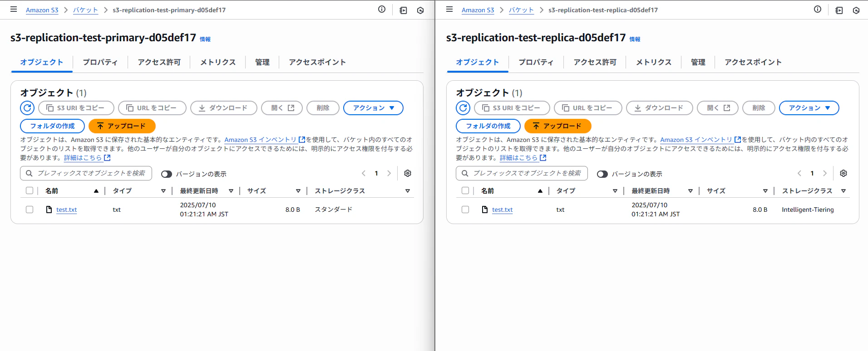Image resolution: width=868 pixels, height=351 pixels.
Task: Switch to メトリクス tab in primary bucket
Action: pos(218,62)
